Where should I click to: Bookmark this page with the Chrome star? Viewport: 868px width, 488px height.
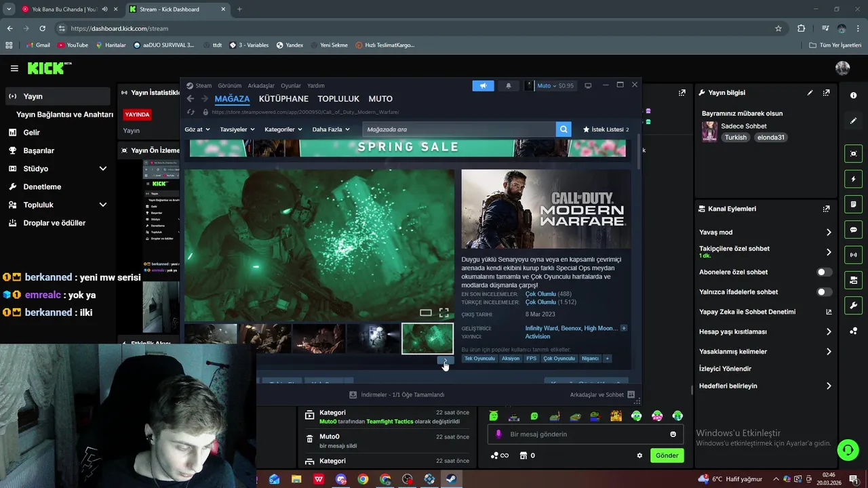[x=778, y=28]
